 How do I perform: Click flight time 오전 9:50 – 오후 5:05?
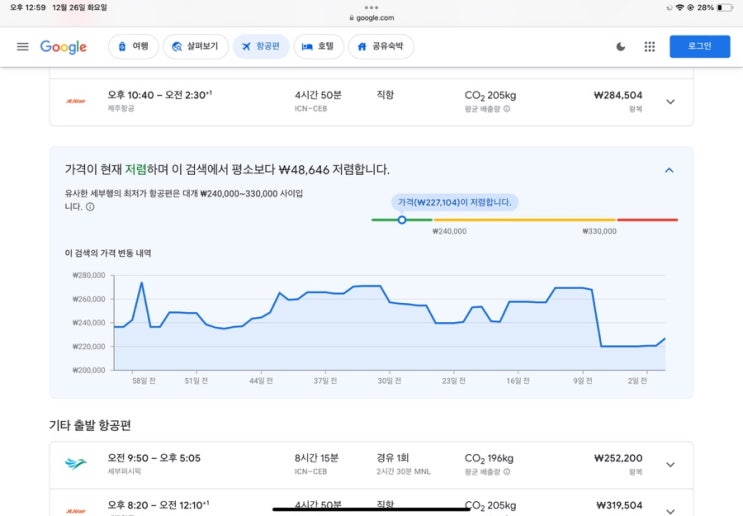click(x=154, y=458)
